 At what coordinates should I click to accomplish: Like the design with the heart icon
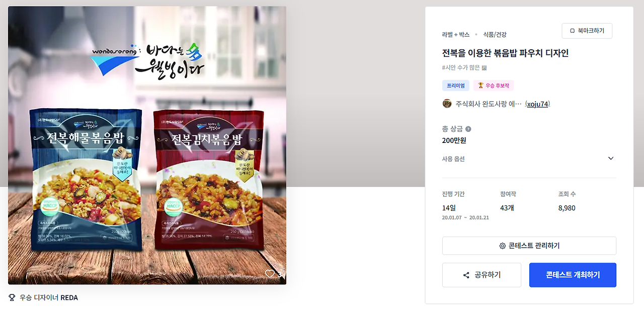pos(270,274)
